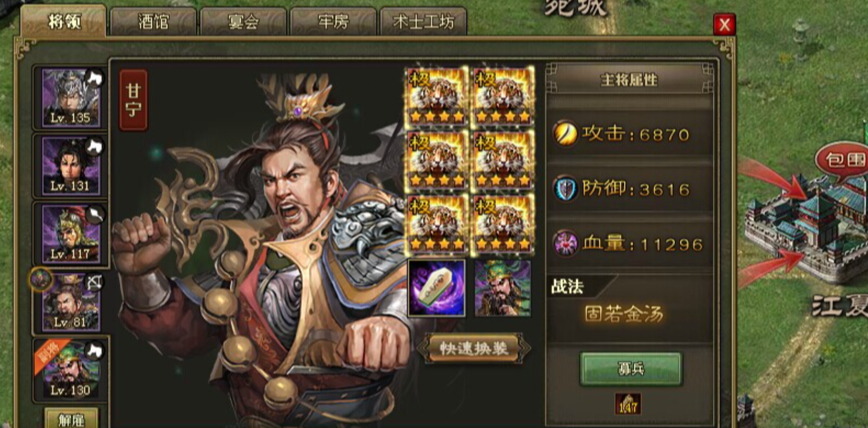This screenshot has width=868, height=428.
Task: Open the 牢房 tab
Action: (x=333, y=22)
